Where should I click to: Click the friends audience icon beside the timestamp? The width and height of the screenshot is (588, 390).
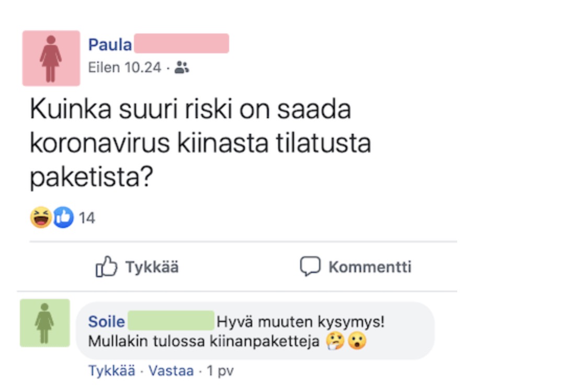tap(182, 67)
